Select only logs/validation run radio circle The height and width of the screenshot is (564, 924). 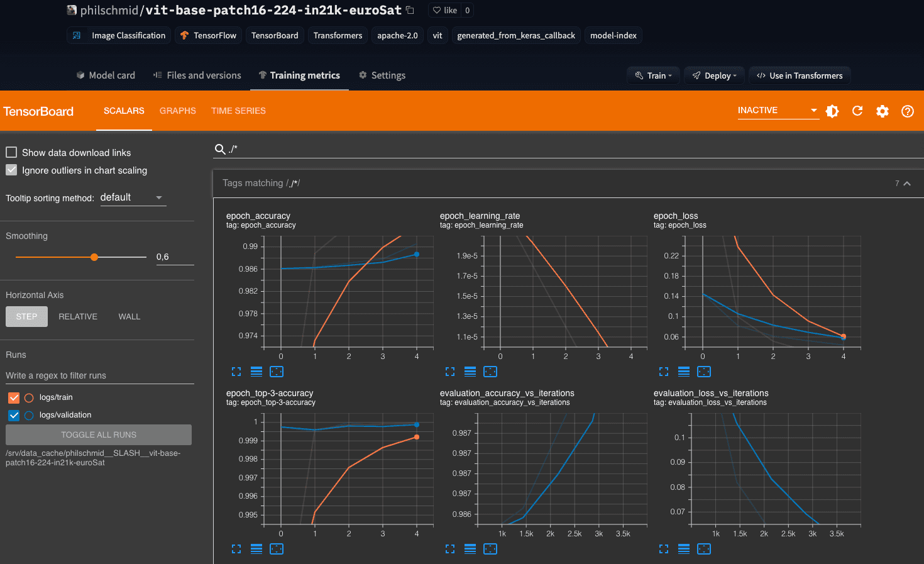click(x=29, y=415)
